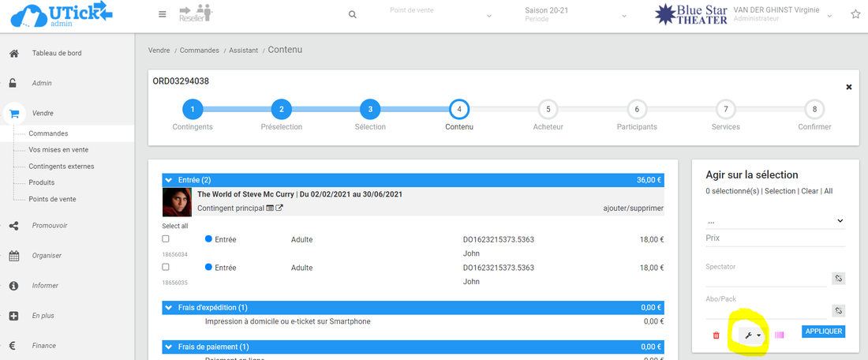Image resolution: width=868 pixels, height=360 pixels.
Task: Click the search magnifier icon in header
Action: [x=352, y=15]
